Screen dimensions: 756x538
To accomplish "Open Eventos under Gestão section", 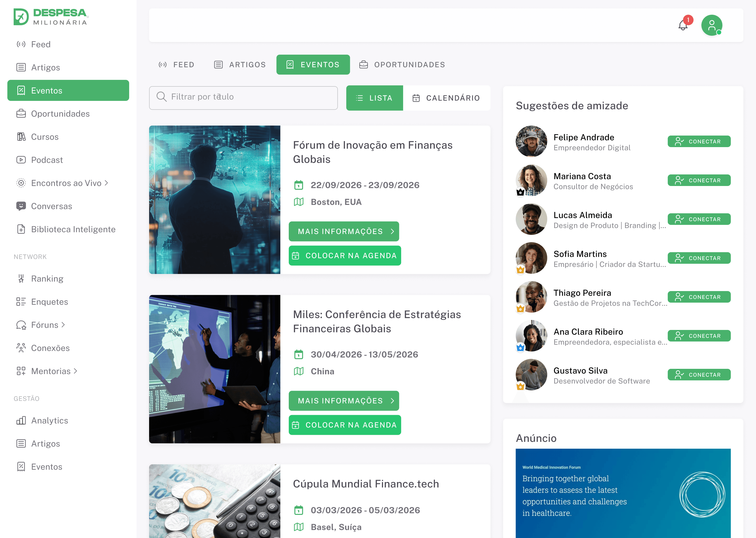I will (68, 467).
